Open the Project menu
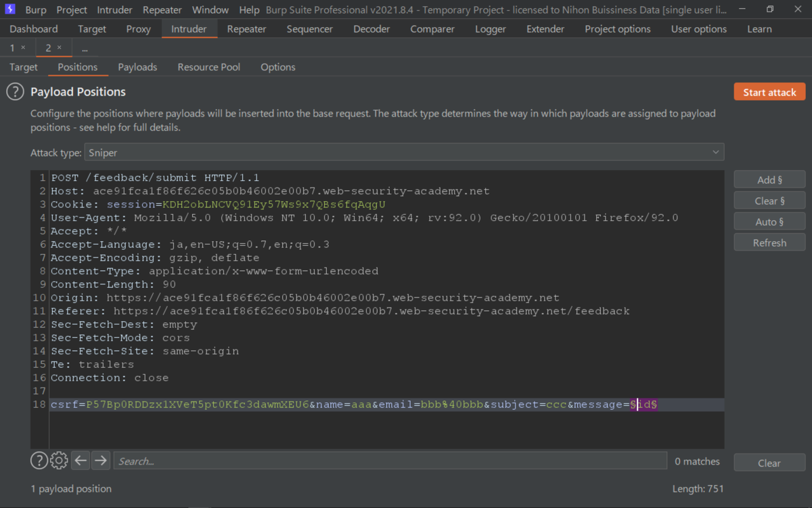This screenshot has width=812, height=508. 72,10
